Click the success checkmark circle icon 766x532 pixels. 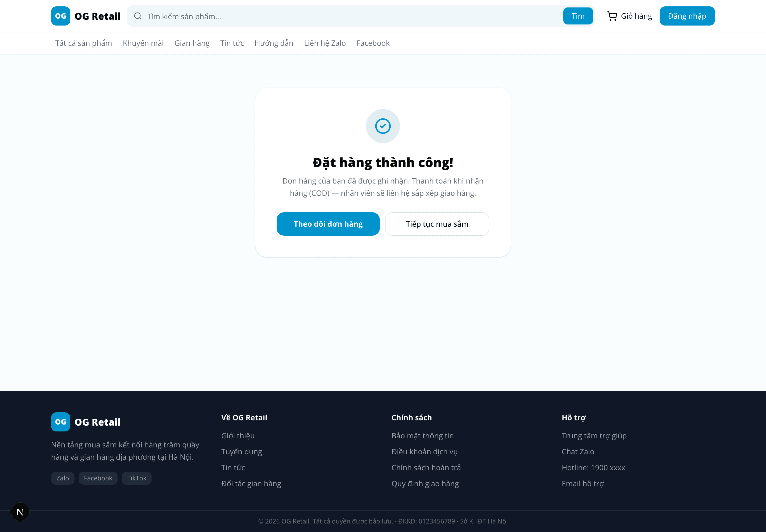click(x=383, y=126)
